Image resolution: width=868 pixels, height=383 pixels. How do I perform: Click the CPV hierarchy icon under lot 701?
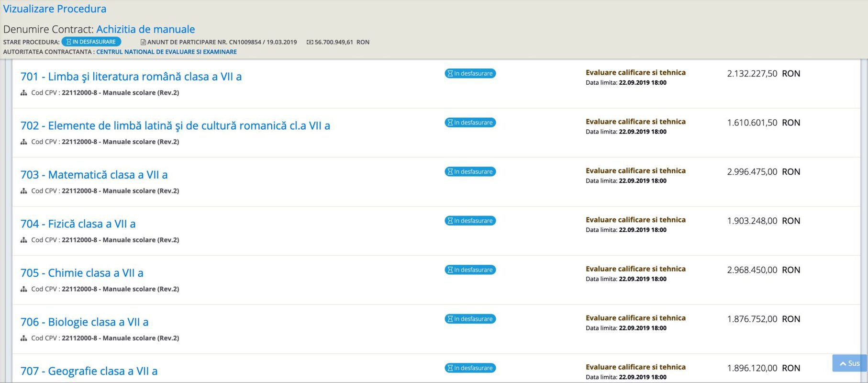[x=23, y=93]
